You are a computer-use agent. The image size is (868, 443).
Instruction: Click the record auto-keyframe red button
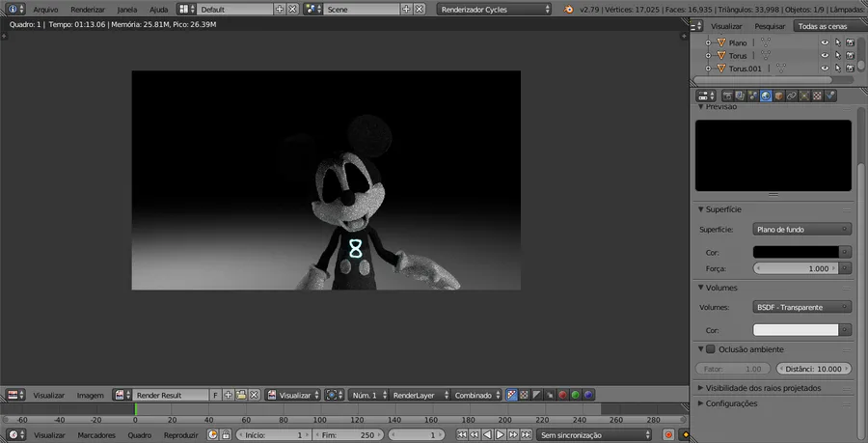668,435
